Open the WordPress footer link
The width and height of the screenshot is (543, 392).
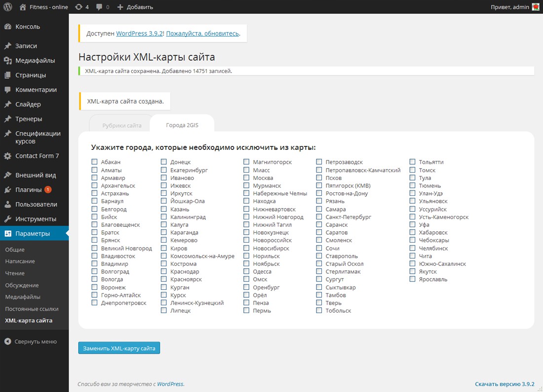pyautogui.click(x=170, y=384)
